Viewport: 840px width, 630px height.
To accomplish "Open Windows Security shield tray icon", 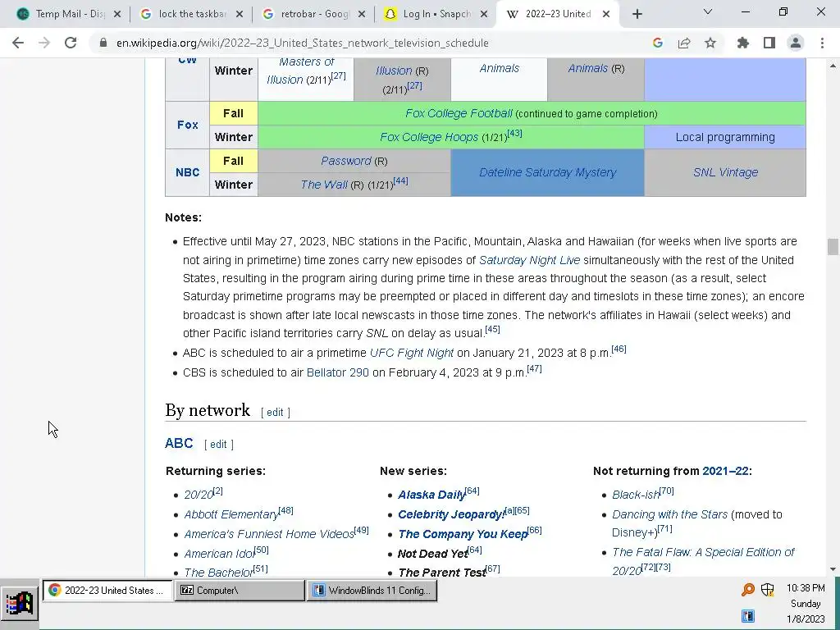I will pos(767,590).
